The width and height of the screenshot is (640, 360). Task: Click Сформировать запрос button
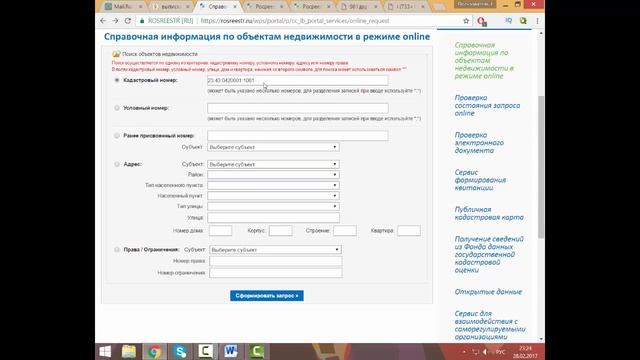click(x=267, y=296)
